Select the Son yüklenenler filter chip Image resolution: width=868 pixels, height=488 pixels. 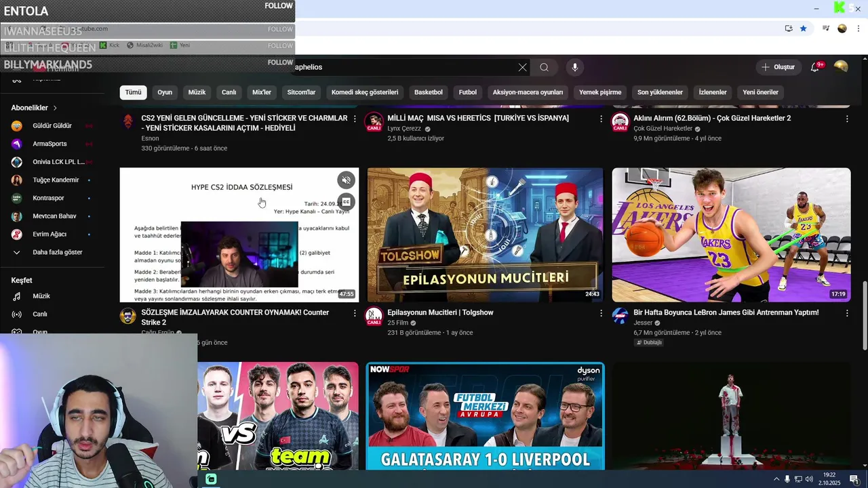pyautogui.click(x=660, y=92)
